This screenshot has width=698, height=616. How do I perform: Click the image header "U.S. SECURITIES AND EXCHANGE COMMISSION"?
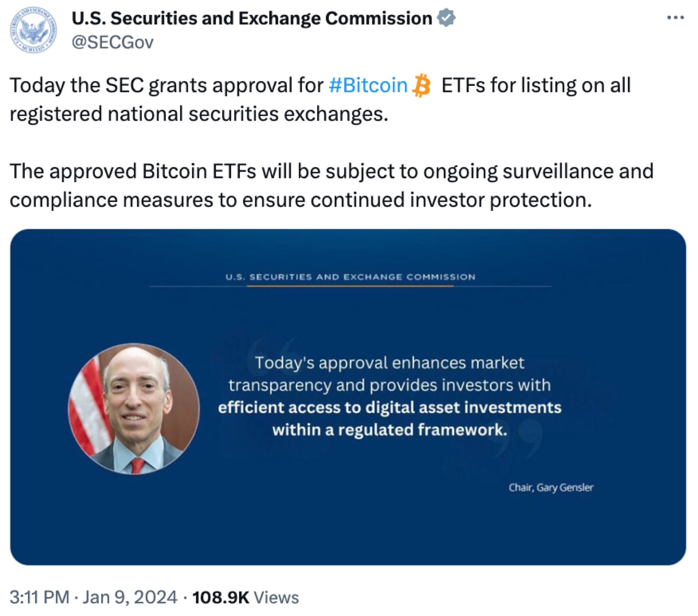[350, 277]
